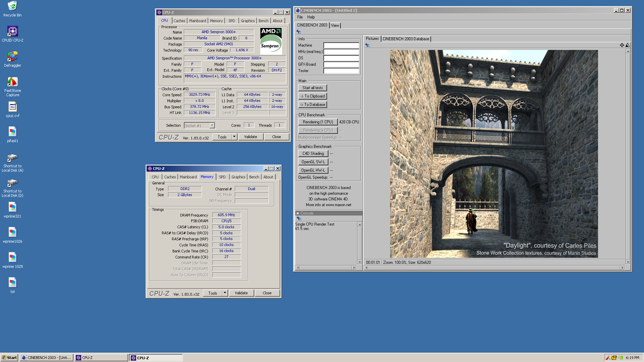
Task: Click the console scrollbar down arrow
Action: pyautogui.click(x=360, y=262)
